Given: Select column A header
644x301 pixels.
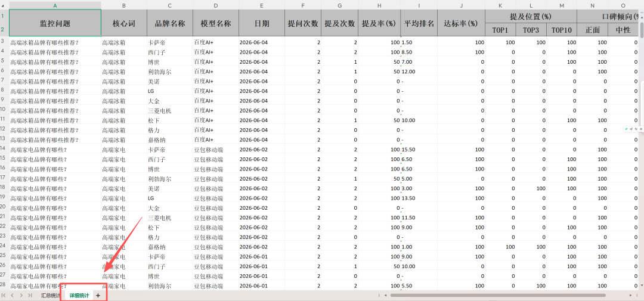Looking at the screenshot, I should click(55, 5).
